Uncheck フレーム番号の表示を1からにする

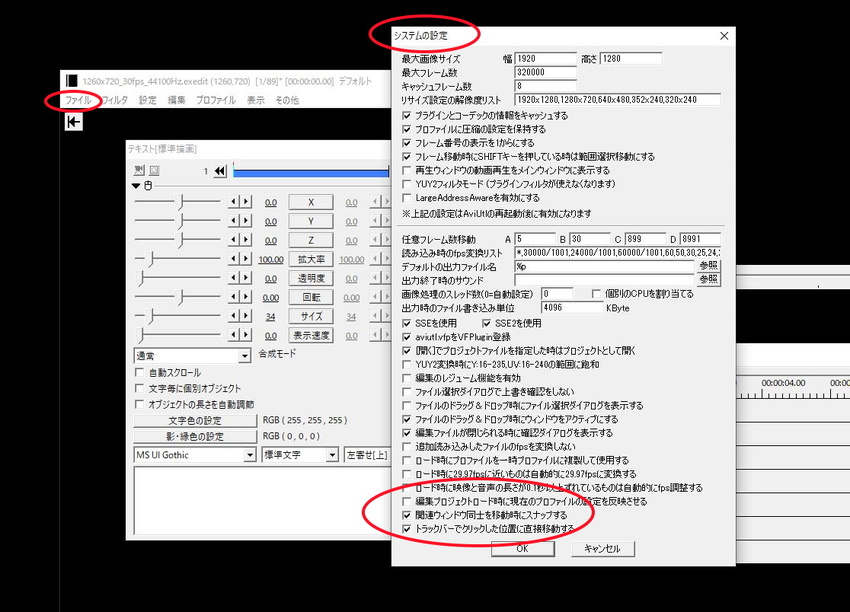click(x=407, y=143)
